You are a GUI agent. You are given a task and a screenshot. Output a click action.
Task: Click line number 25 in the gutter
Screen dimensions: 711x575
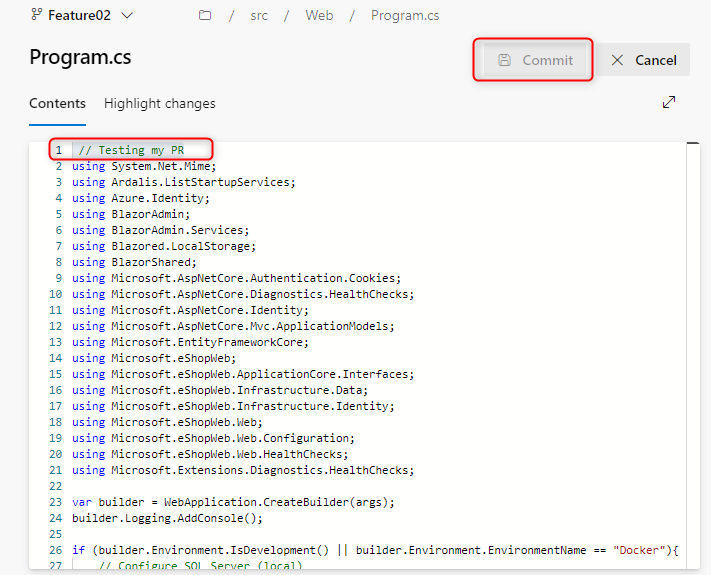(x=55, y=534)
